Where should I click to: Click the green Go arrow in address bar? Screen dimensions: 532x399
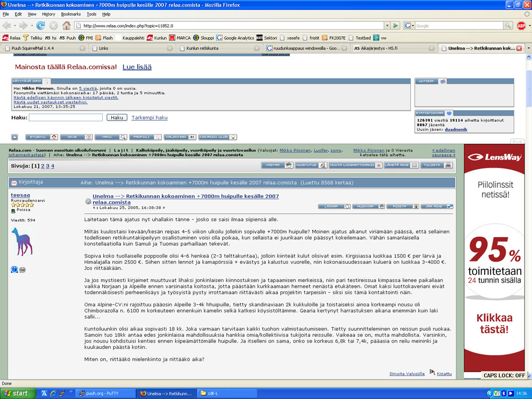tap(395, 26)
